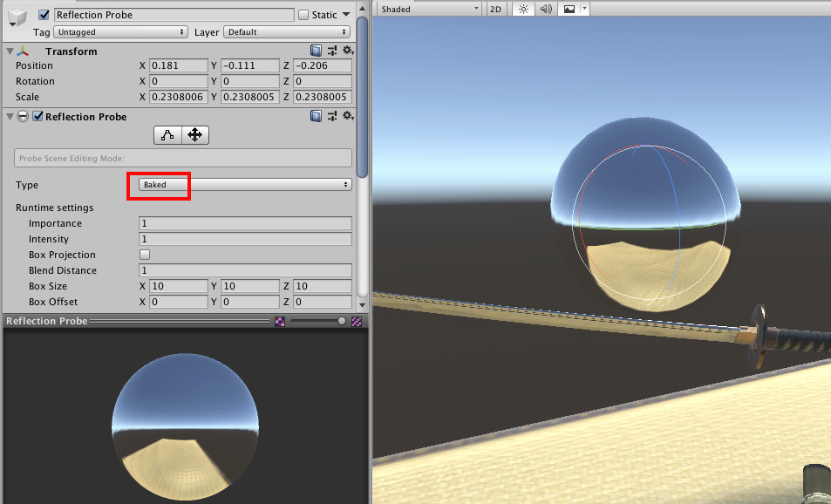Click the GameObject name field Reflection Probe
Viewport: 831px width, 504px height.
coord(174,15)
